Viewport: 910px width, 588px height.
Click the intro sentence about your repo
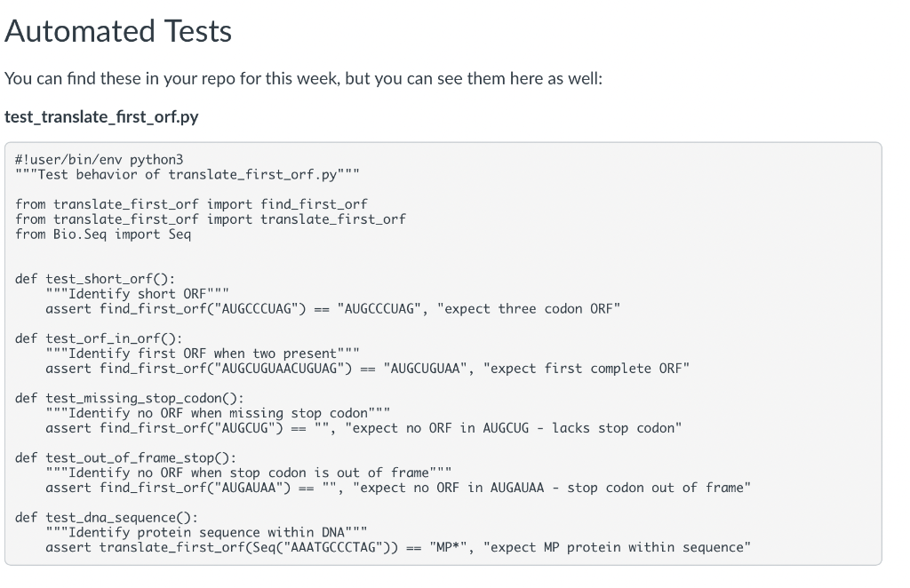[304, 79]
